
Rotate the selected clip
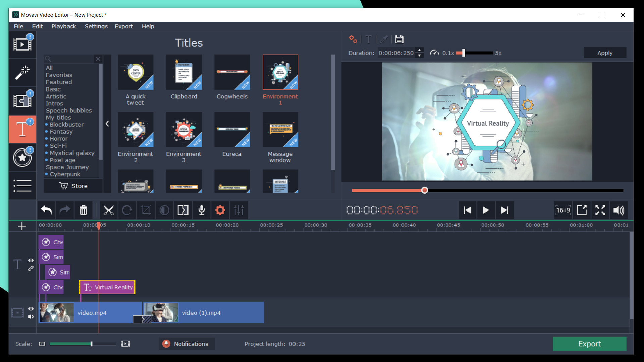pyautogui.click(x=127, y=210)
